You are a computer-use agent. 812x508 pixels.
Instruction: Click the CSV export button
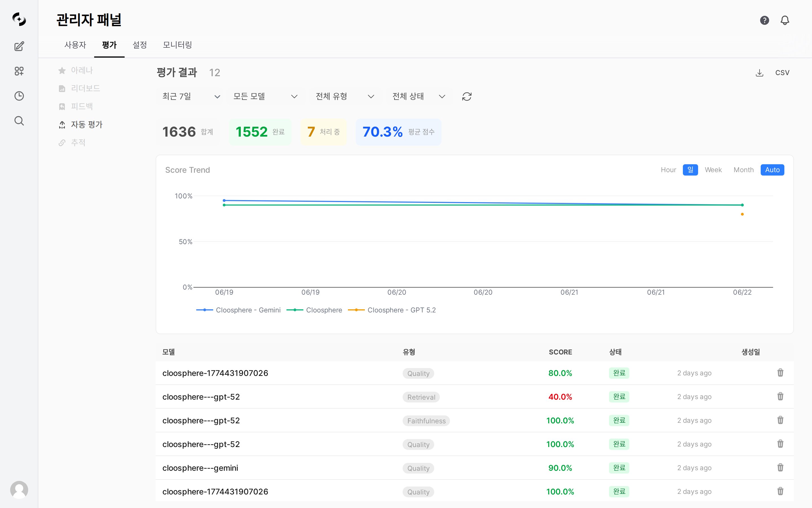click(x=782, y=73)
